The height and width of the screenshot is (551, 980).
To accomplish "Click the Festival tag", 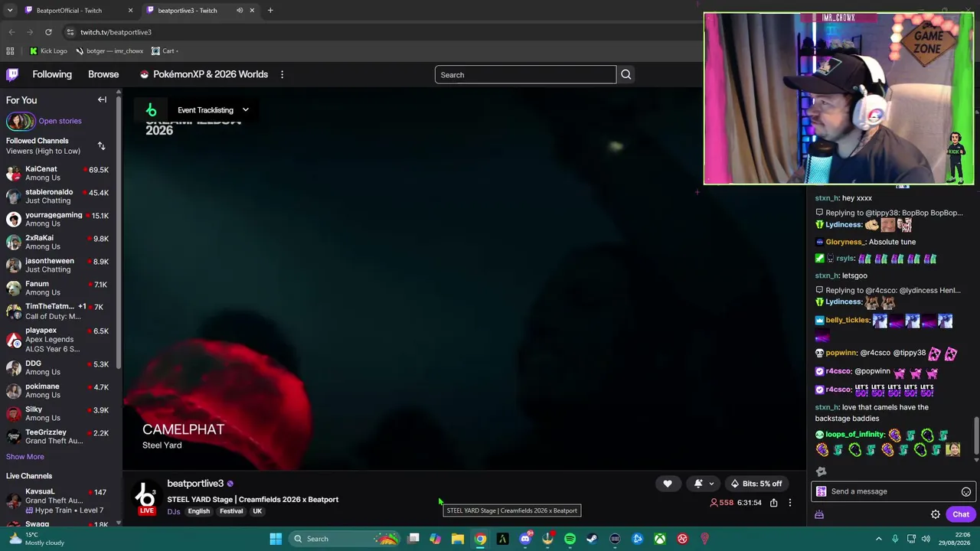I will click(x=231, y=511).
